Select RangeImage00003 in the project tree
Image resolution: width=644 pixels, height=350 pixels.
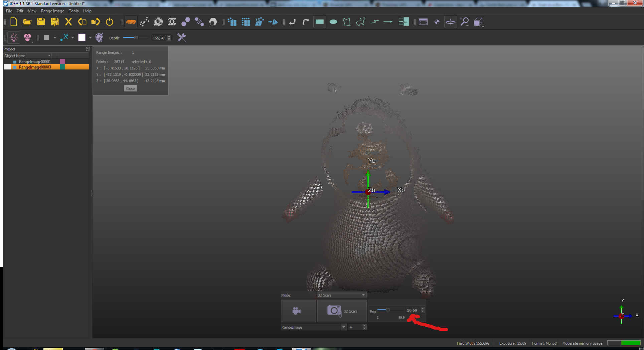(x=35, y=67)
